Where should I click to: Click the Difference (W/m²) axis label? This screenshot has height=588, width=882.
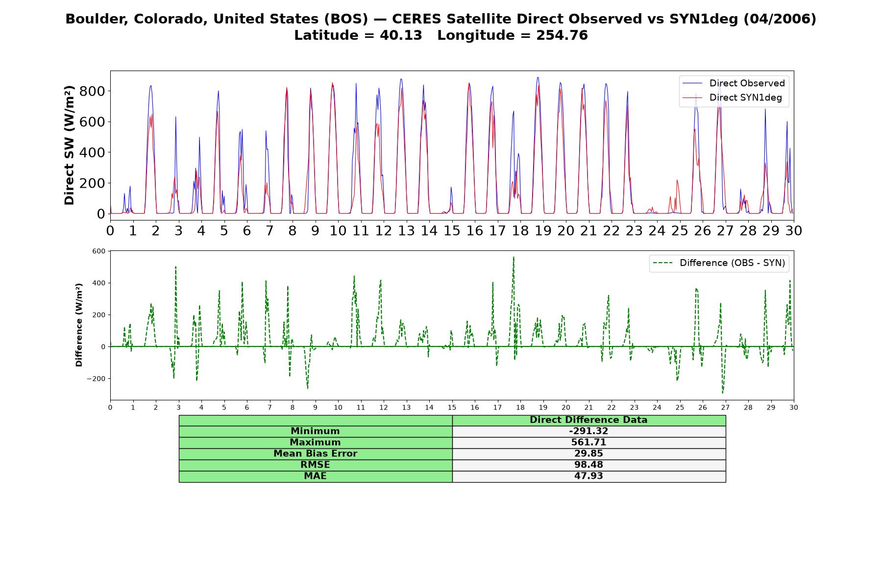click(x=79, y=325)
